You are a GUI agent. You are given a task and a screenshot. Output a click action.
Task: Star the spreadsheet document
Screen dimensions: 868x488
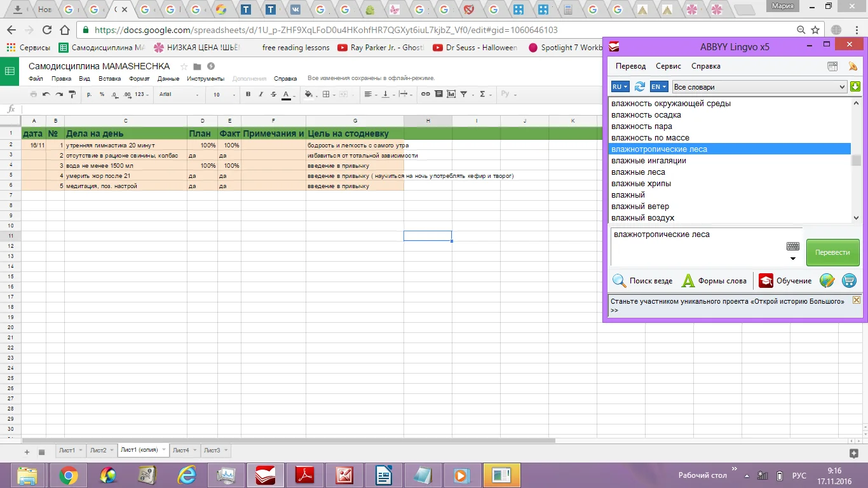coord(184,67)
